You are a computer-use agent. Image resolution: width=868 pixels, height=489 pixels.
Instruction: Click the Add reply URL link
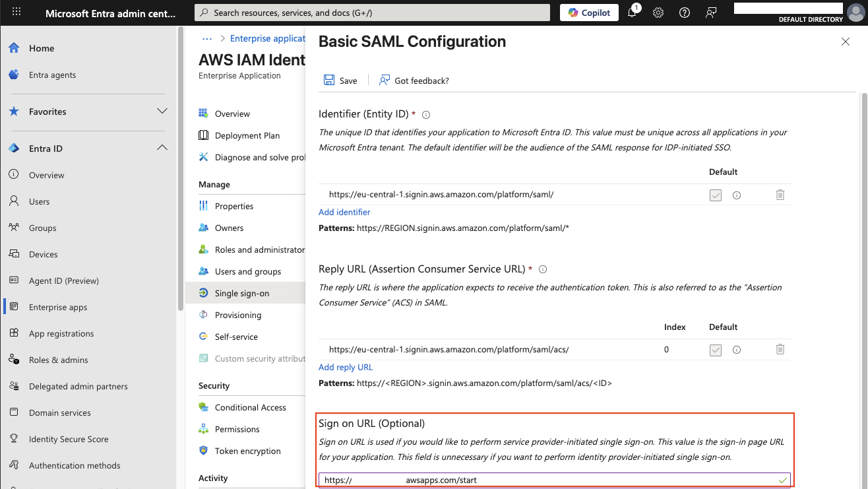[345, 367]
